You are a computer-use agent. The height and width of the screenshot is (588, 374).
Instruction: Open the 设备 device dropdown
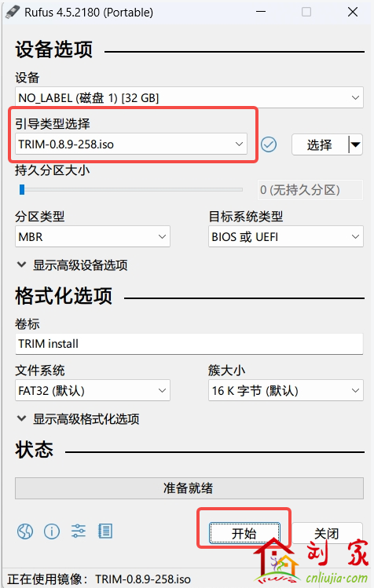189,98
